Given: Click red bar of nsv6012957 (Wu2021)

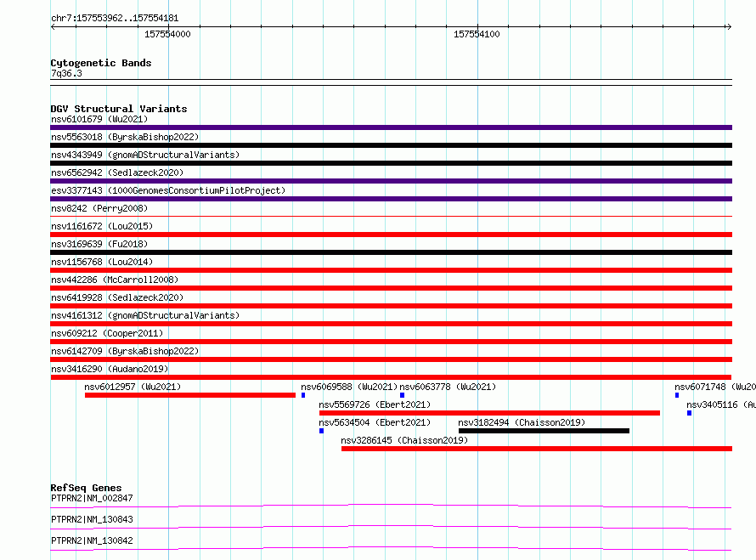Looking at the screenshot, I should point(190,395).
